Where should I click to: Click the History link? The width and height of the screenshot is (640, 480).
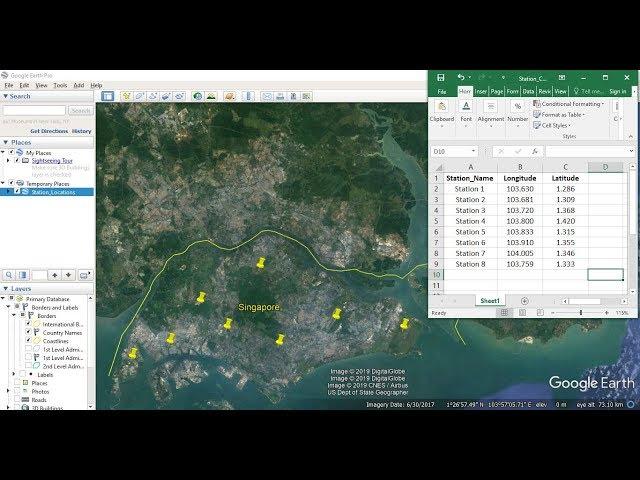82,131
